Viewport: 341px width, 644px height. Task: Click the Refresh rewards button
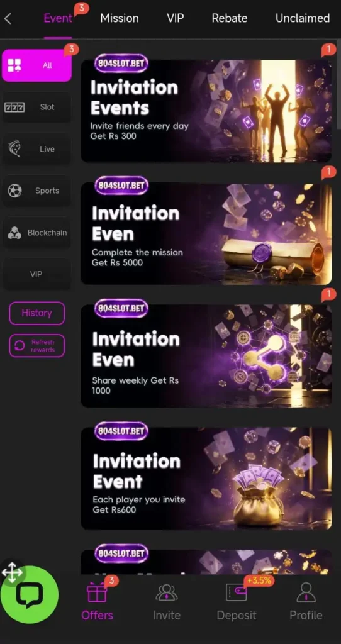[x=37, y=346]
